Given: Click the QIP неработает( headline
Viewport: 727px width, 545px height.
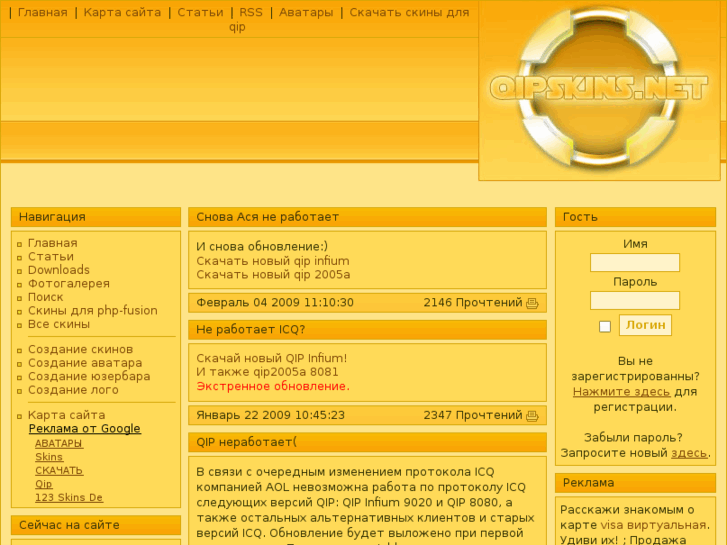Looking at the screenshot, I should click(247, 442).
